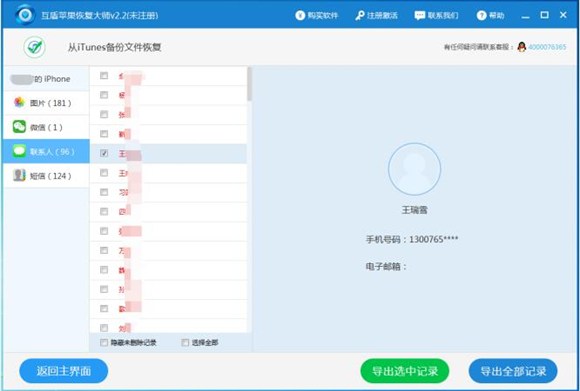Open 购买软件 purchase software option
Viewport: 580px width, 391px height.
point(317,15)
